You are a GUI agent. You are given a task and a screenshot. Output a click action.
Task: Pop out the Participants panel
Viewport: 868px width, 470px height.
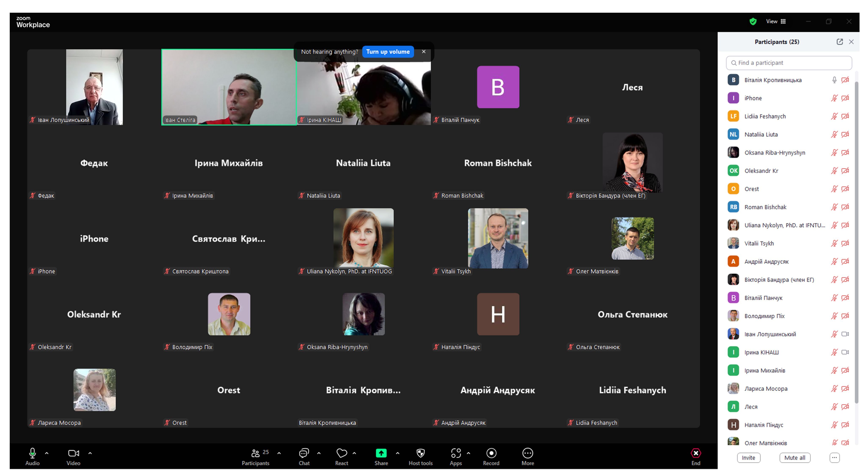[x=839, y=42]
